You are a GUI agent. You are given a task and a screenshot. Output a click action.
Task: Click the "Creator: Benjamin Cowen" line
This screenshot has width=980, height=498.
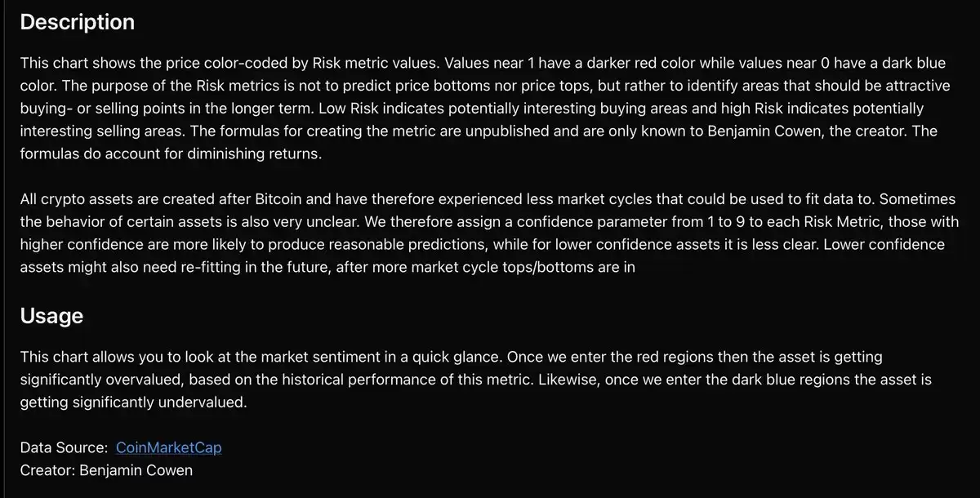(x=106, y=470)
